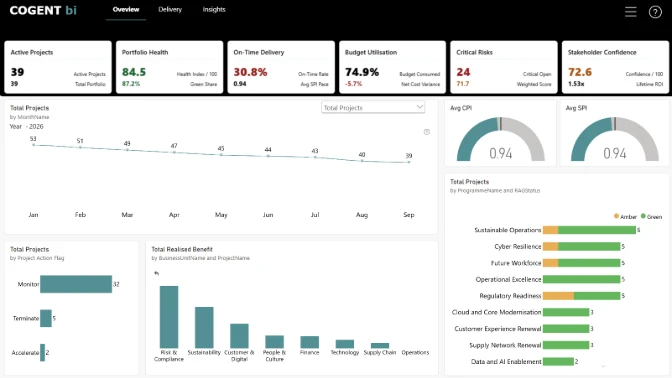
Task: Click the Supply Chain column
Action: coord(380,345)
